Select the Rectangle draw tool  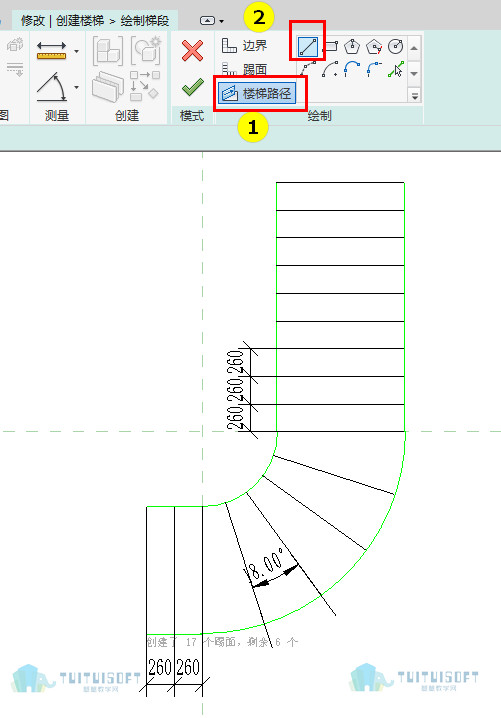tap(330, 46)
